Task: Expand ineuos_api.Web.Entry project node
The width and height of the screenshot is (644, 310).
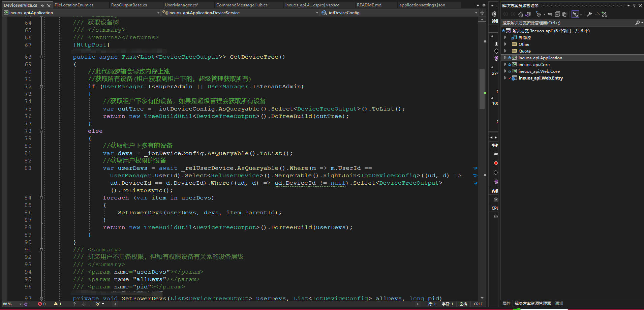Action: click(505, 78)
